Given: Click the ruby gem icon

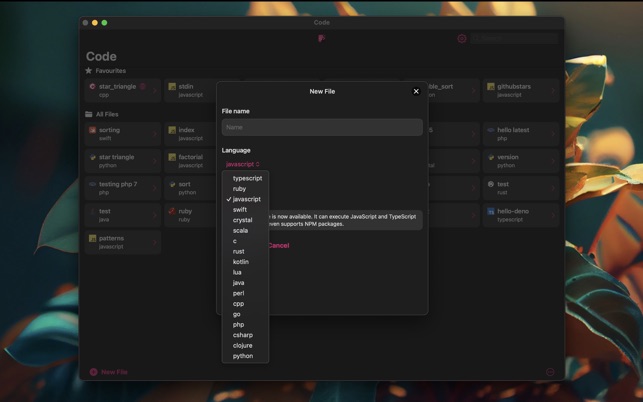Looking at the screenshot, I should pyautogui.click(x=172, y=211).
